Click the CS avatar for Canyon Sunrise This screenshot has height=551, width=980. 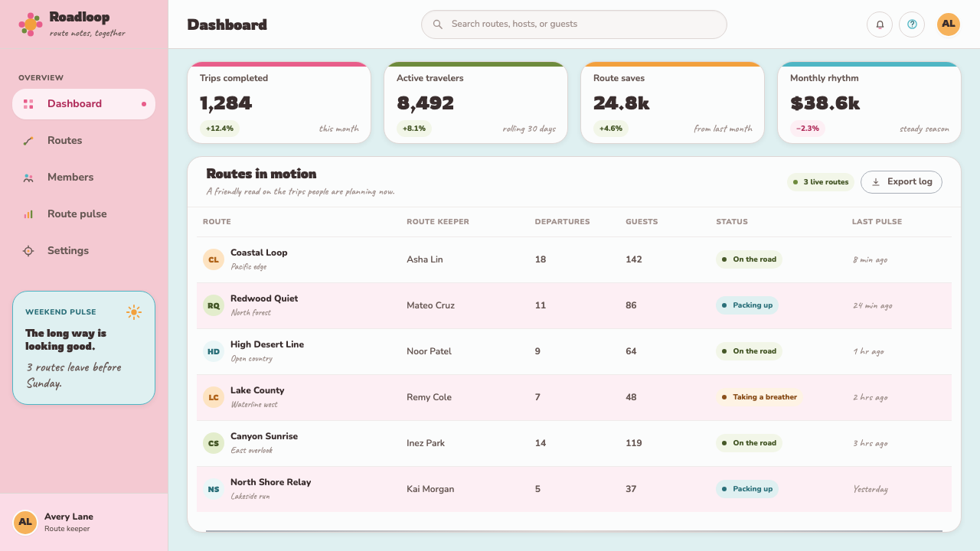[214, 443]
